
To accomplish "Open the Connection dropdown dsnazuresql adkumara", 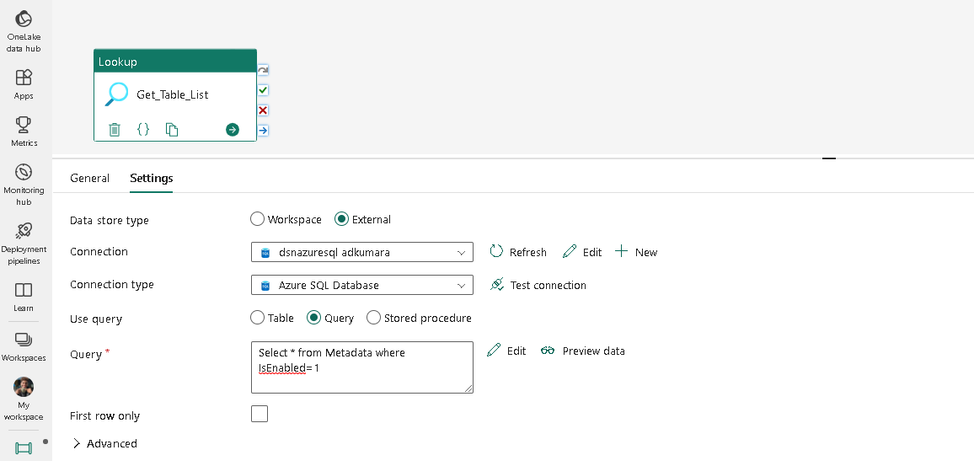I will click(362, 252).
